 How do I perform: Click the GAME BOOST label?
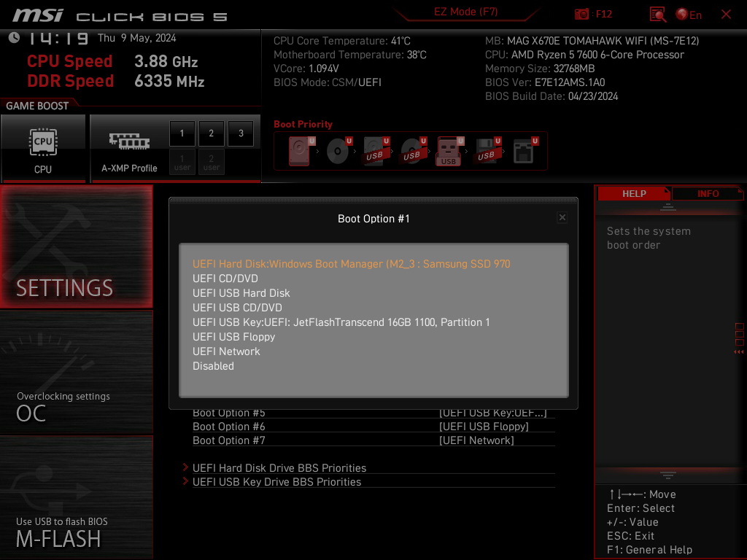[37, 106]
